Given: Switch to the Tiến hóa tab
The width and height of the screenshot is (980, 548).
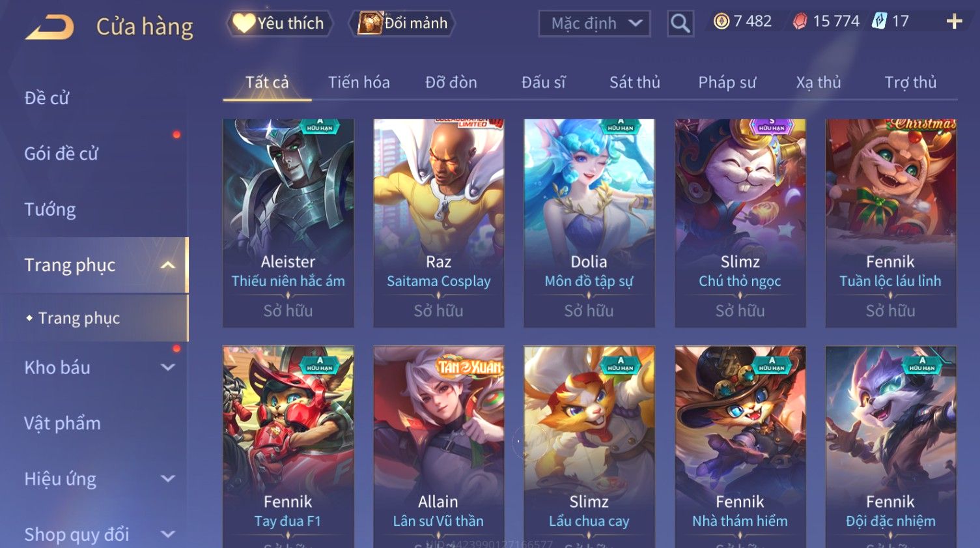Looking at the screenshot, I should coord(359,83).
